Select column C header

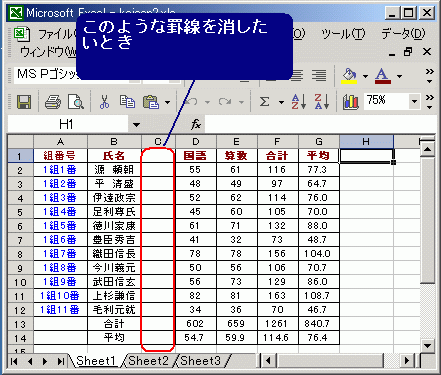tap(158, 142)
